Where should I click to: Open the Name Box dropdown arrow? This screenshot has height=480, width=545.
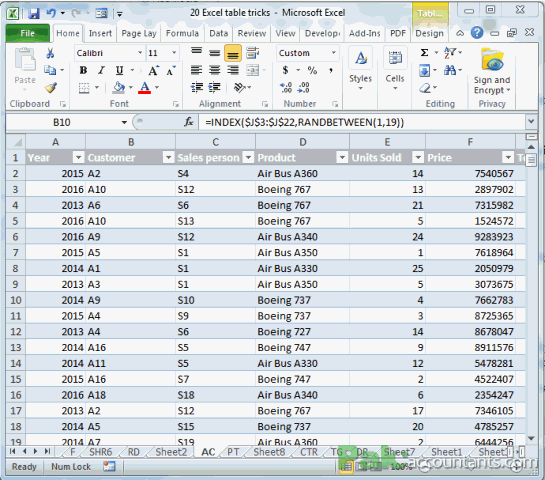[124, 122]
